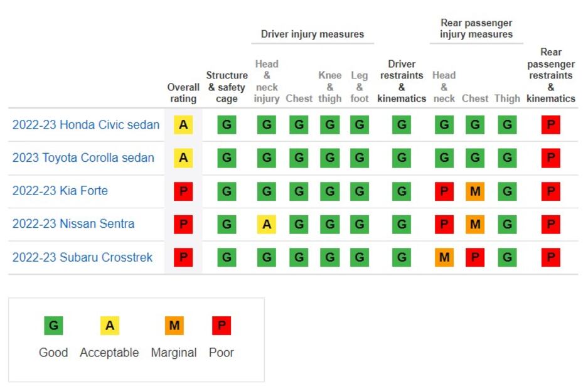The height and width of the screenshot is (389, 588).
Task: Click the green Good legend swatch
Action: [x=53, y=326]
